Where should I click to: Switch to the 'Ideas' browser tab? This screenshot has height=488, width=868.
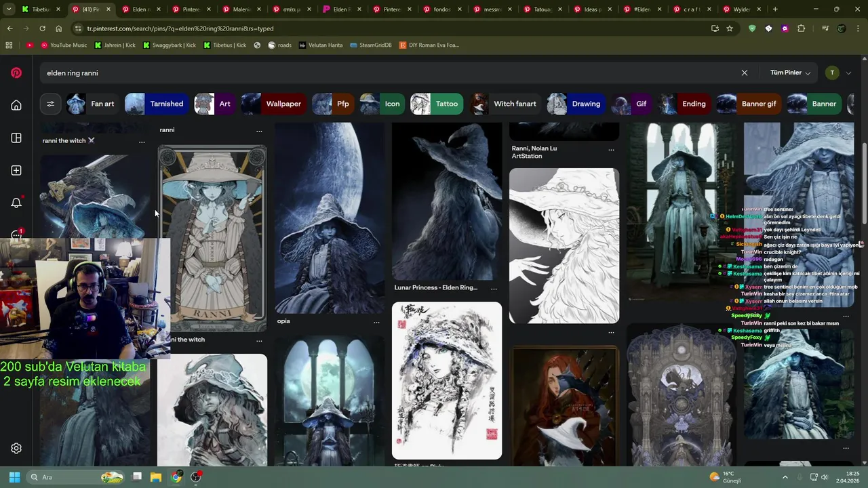(x=592, y=9)
